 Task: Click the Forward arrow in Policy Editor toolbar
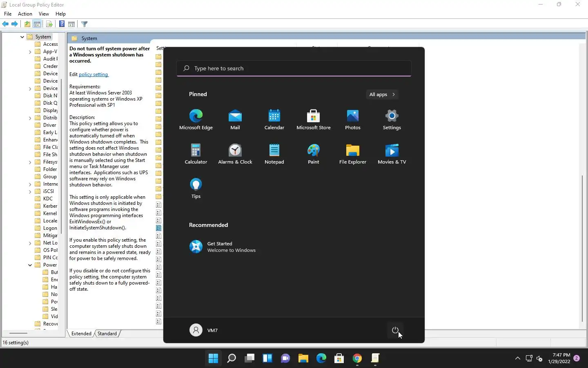click(14, 24)
